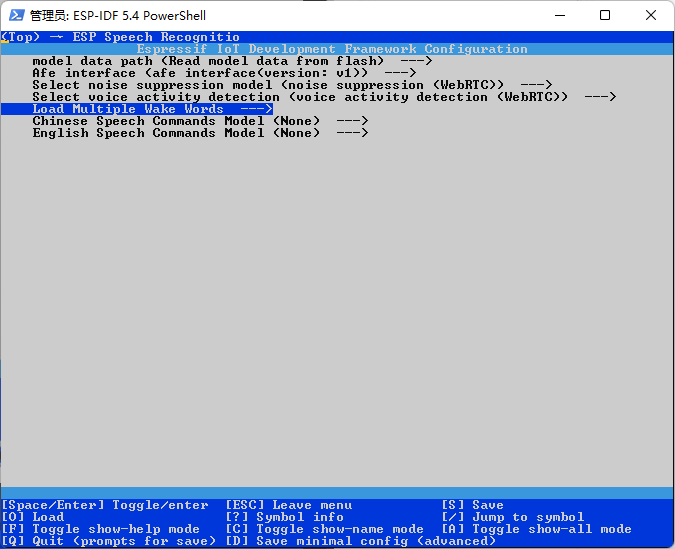This screenshot has width=675, height=549.
Task: Click the [Space/Enter] Toggle/enter hint
Action: (105, 505)
